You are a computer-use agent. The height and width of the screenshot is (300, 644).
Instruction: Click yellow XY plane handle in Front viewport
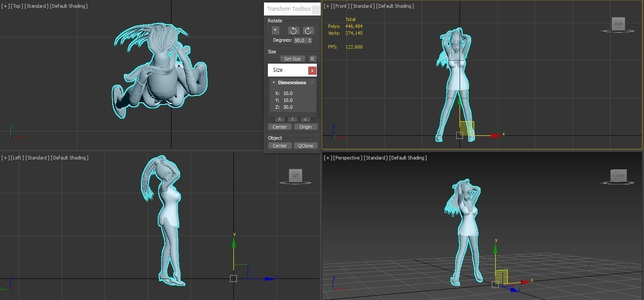point(467,129)
